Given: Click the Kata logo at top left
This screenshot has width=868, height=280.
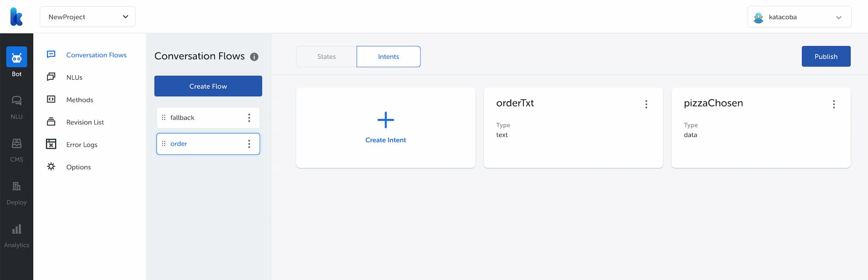Looking at the screenshot, I should click(x=16, y=17).
